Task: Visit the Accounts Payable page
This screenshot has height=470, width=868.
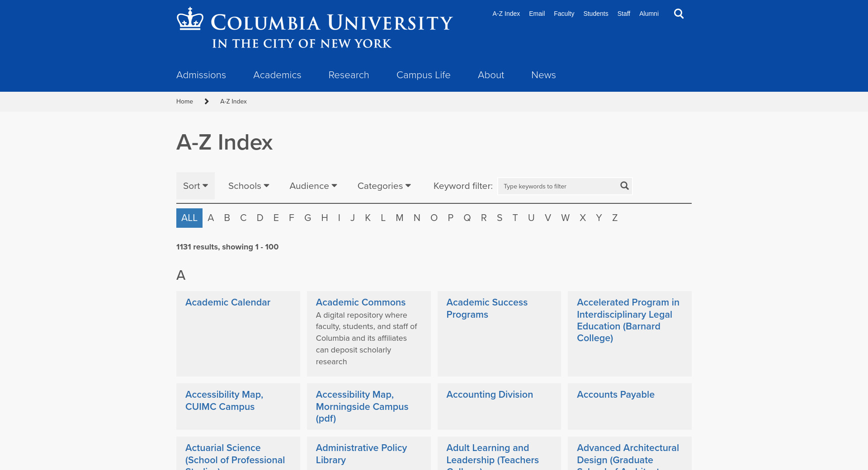Action: click(x=615, y=395)
